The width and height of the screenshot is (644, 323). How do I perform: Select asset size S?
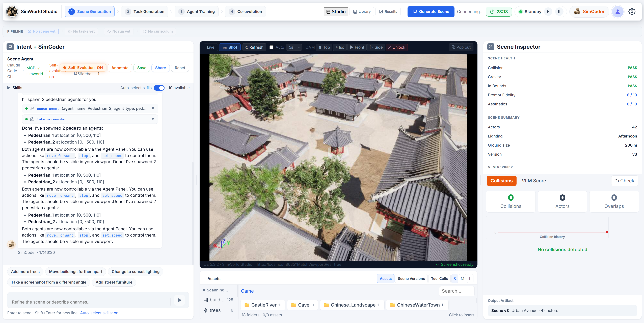click(454, 279)
